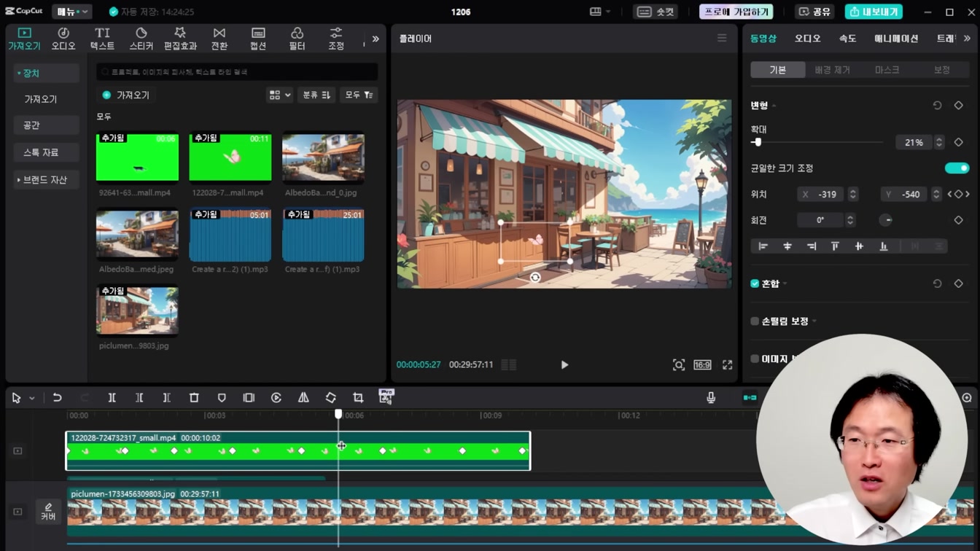Image resolution: width=980 pixels, height=551 pixels.
Task: Open the 가져오기 import tab
Action: pos(24,39)
